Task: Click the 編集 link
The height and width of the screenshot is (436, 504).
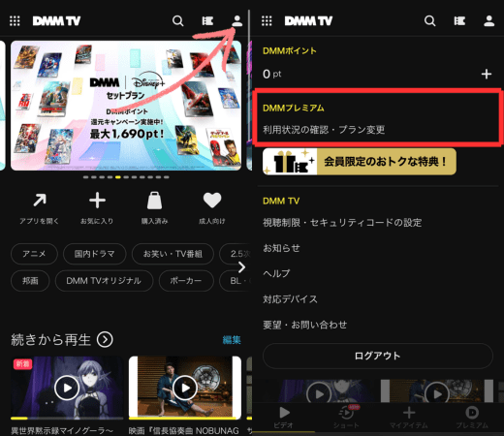Action: pyautogui.click(x=232, y=340)
